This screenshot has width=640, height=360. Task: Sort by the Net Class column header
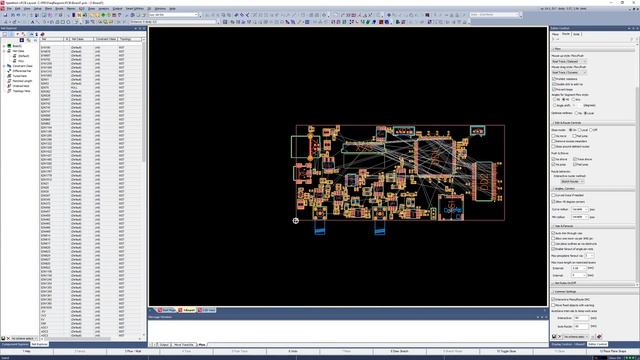click(x=82, y=39)
